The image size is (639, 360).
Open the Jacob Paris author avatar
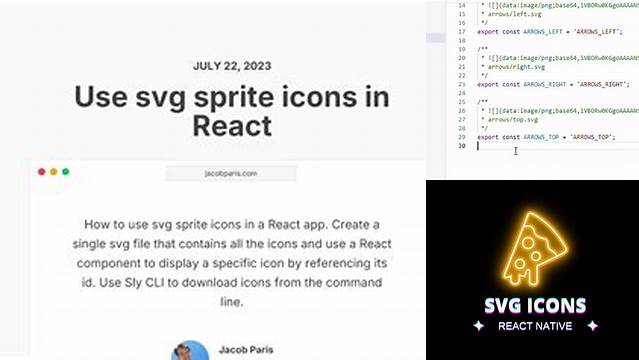click(x=190, y=350)
